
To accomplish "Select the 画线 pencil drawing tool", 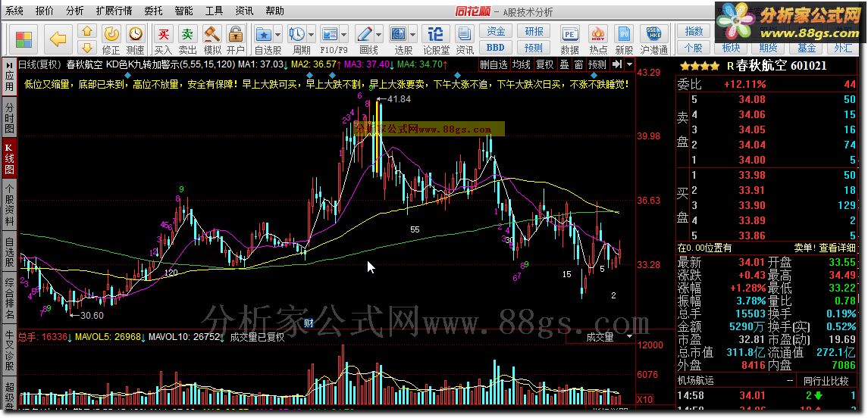I will pyautogui.click(x=364, y=35).
